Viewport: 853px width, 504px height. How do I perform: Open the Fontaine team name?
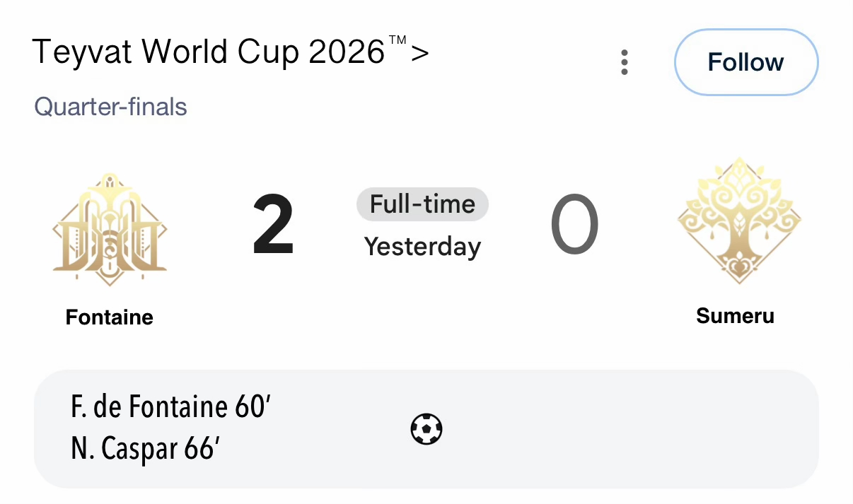(x=110, y=317)
